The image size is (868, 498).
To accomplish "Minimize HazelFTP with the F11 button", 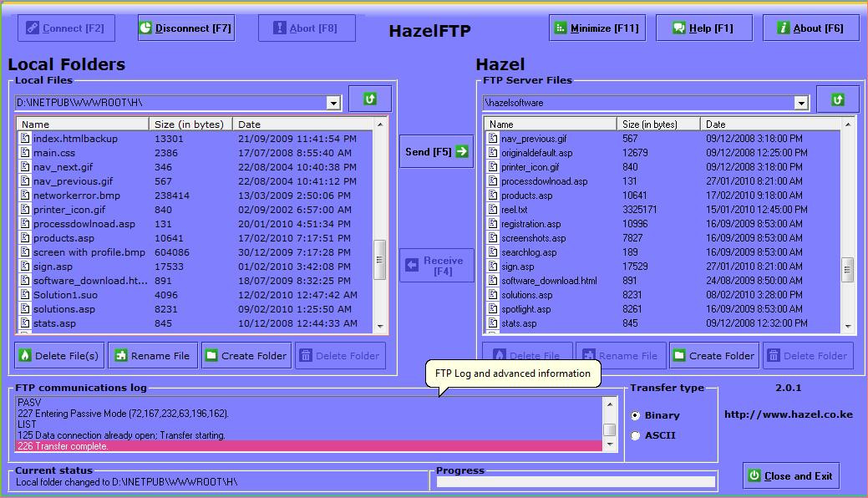I will pos(597,28).
